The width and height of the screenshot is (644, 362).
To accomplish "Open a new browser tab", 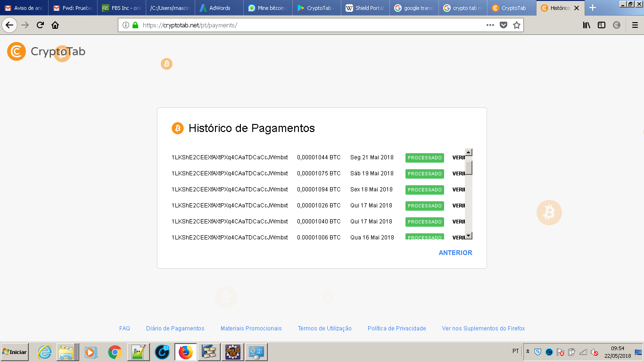I will click(x=593, y=8).
